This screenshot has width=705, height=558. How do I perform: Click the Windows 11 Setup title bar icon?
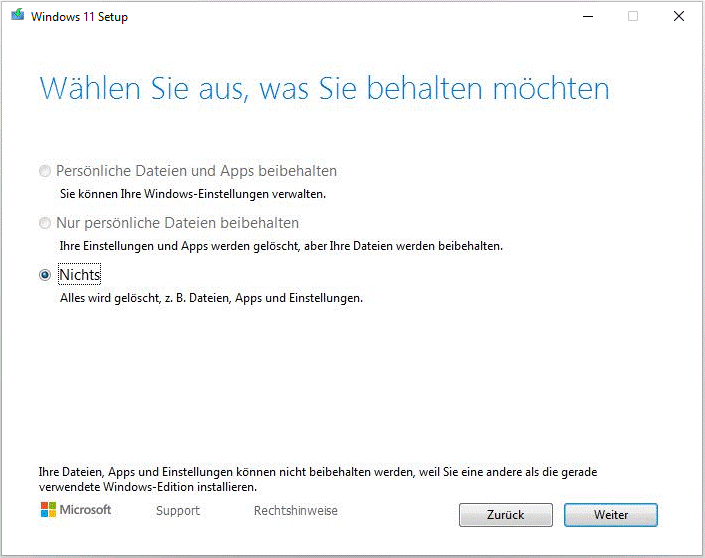[18, 15]
